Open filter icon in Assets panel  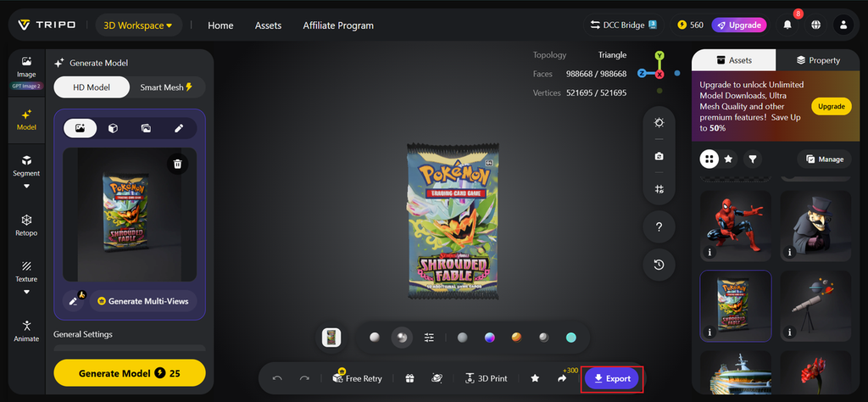point(753,159)
